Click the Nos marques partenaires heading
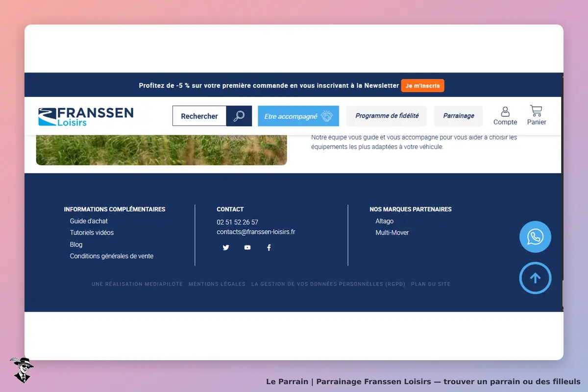 click(x=411, y=209)
